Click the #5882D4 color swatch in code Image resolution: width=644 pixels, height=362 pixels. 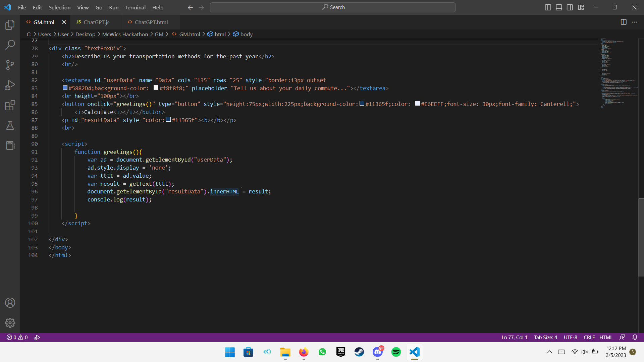pos(65,88)
